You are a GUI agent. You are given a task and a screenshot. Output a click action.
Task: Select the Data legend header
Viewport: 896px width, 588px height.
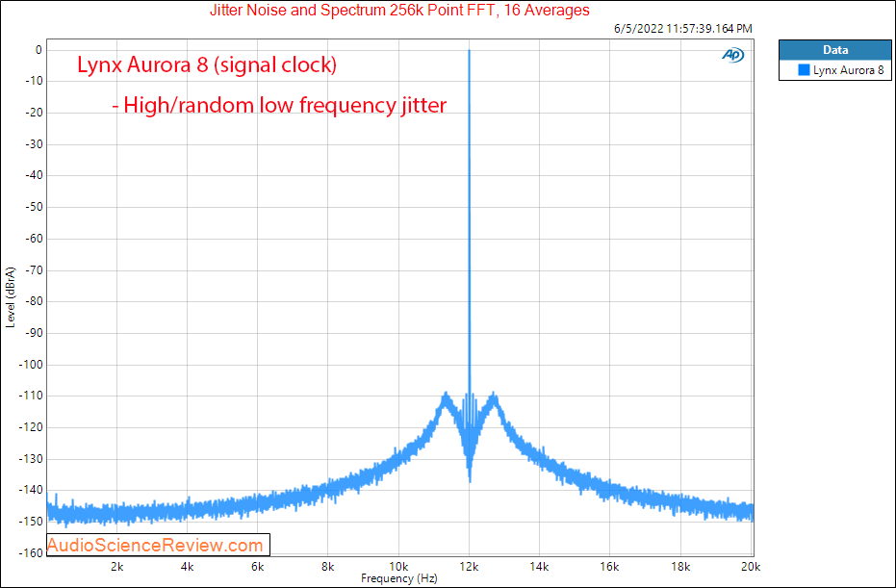coord(834,50)
